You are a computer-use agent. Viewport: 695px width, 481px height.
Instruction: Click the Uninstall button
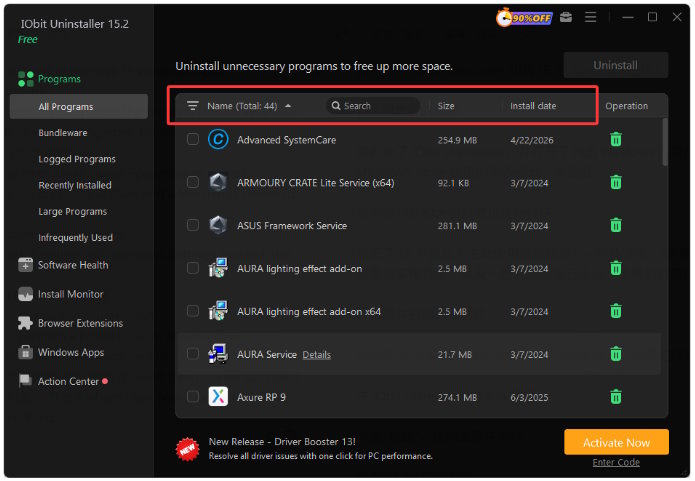pos(616,65)
